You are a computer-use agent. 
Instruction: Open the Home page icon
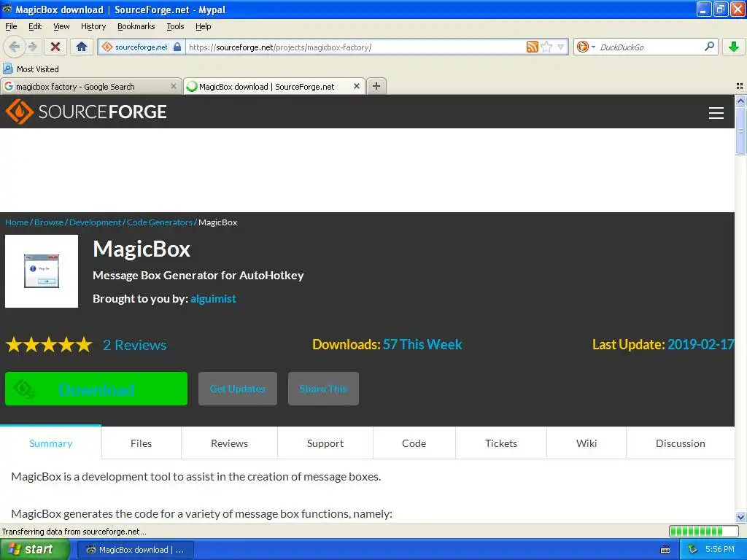pos(82,47)
